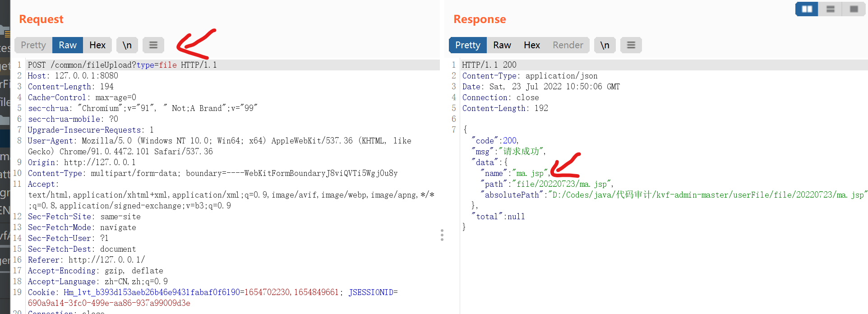Click the Host: 127.0.0.1:8080 header
The image size is (868, 314).
[73, 76]
